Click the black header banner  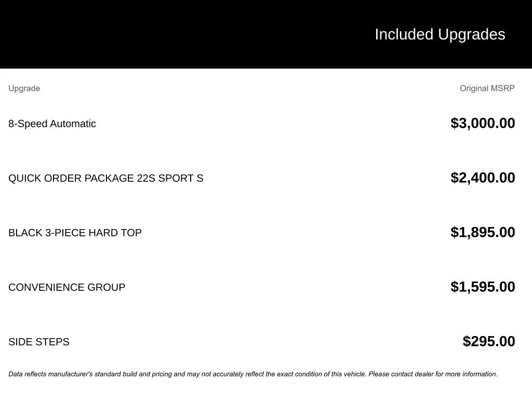coord(266,34)
